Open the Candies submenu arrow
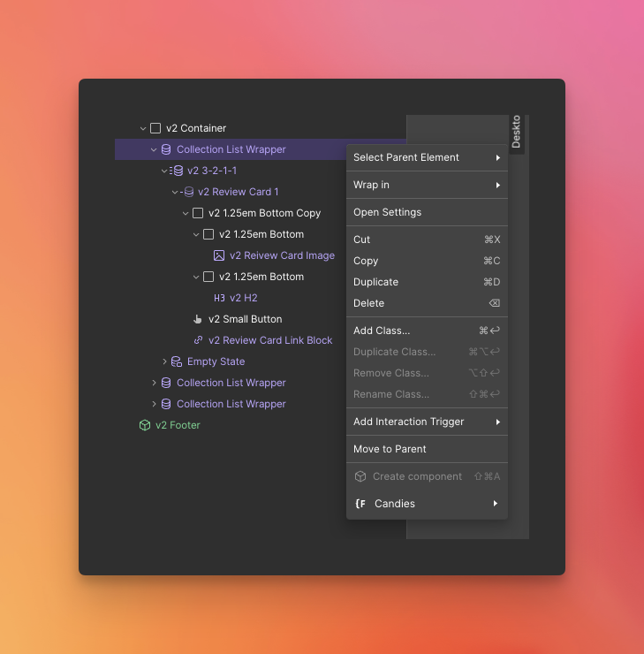This screenshot has height=654, width=644. tap(496, 504)
